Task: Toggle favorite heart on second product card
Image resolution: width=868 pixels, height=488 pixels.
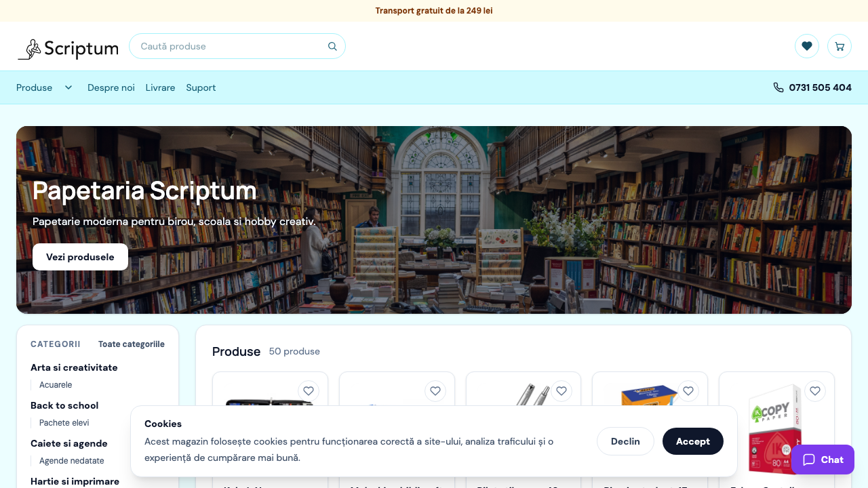Action: coord(435,391)
